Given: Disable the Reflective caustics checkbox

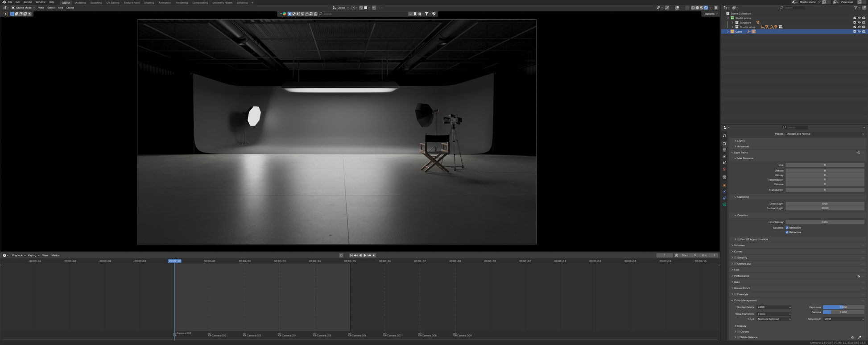Looking at the screenshot, I should [x=787, y=228].
